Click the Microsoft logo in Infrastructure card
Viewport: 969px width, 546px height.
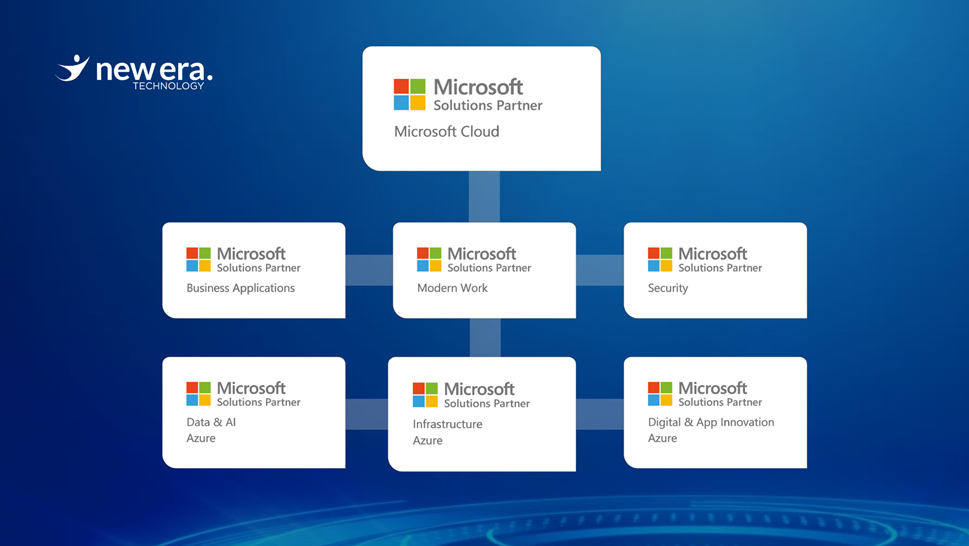pyautogui.click(x=425, y=395)
